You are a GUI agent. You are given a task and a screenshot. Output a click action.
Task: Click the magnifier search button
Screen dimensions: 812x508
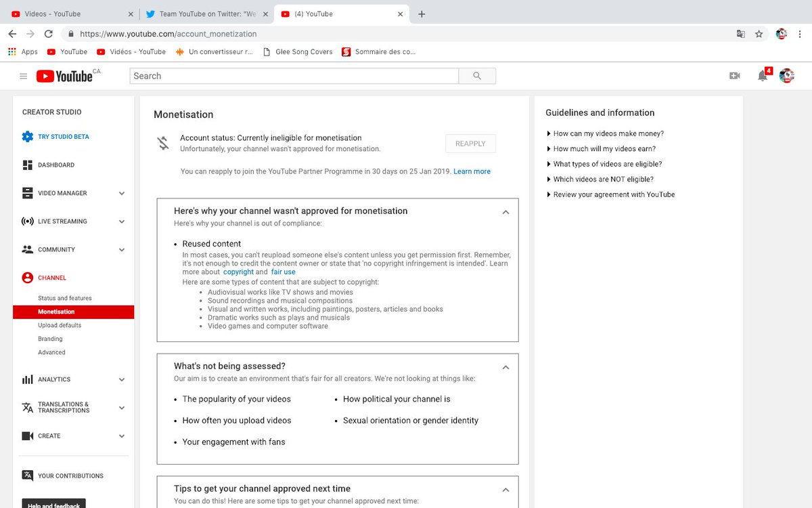[477, 76]
